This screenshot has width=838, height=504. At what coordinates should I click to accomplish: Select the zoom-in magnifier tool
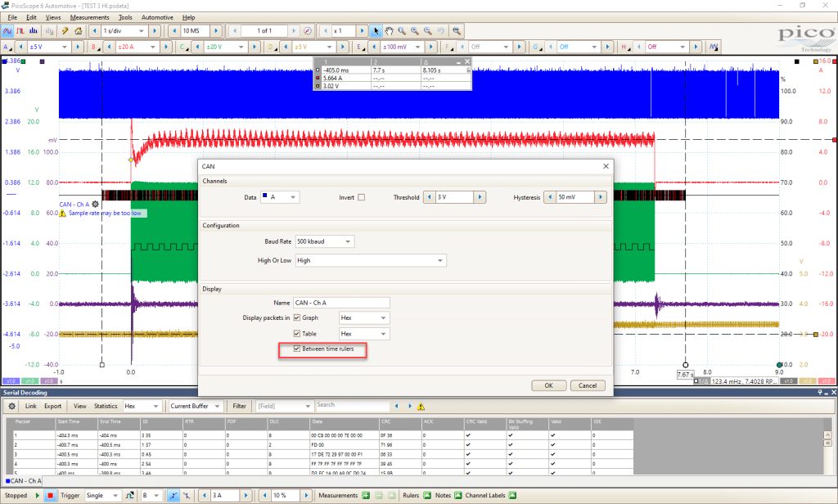pyautogui.click(x=415, y=31)
